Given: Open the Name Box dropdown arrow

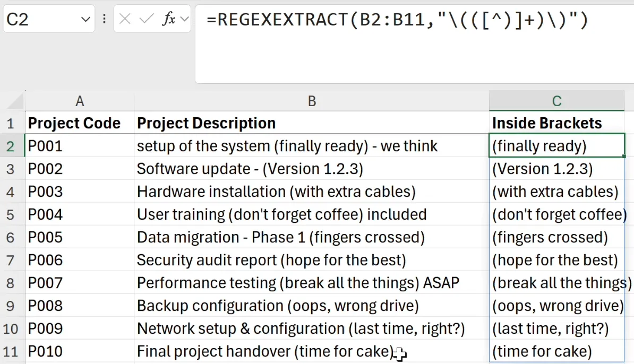Looking at the screenshot, I should coord(85,19).
